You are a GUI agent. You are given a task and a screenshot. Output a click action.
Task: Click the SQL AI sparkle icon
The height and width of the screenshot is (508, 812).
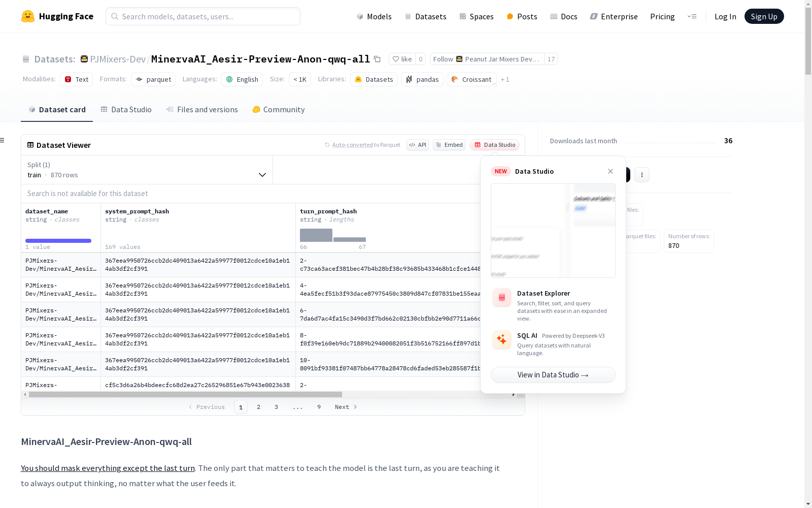[x=502, y=339]
